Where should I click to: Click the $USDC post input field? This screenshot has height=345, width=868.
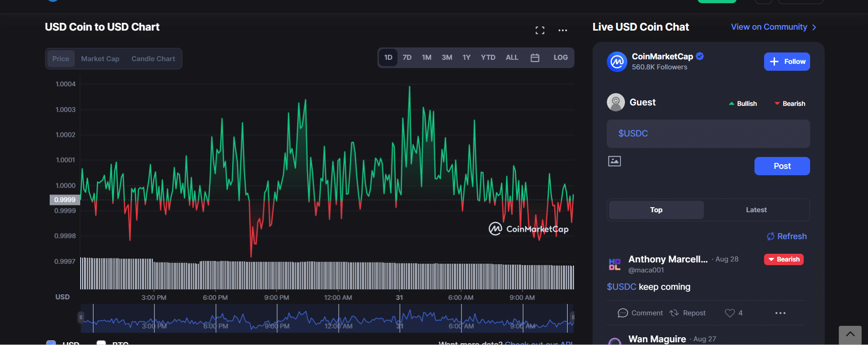(708, 134)
